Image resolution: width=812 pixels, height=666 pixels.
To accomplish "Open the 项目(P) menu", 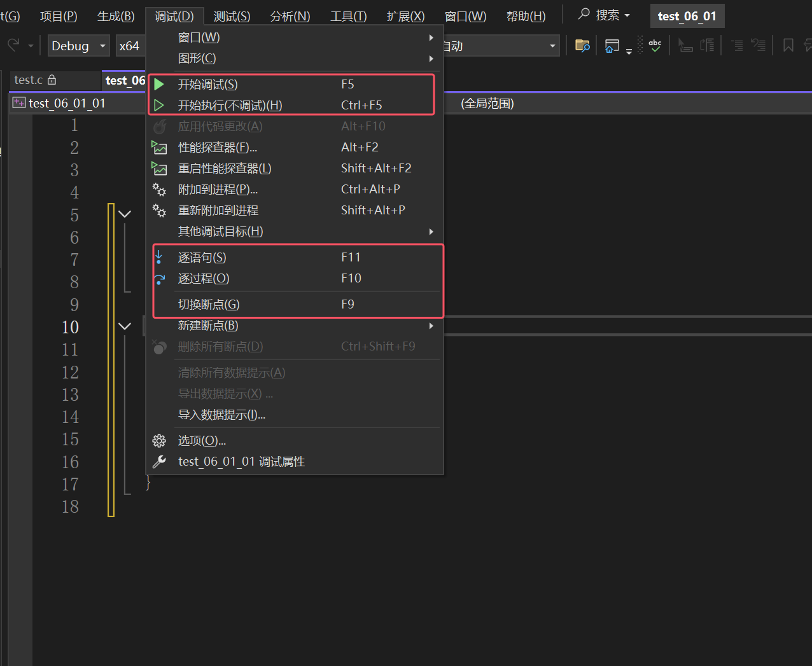I will (x=59, y=16).
